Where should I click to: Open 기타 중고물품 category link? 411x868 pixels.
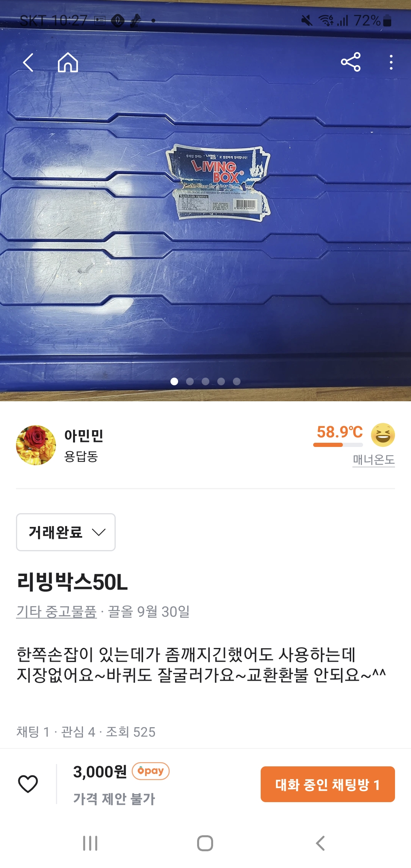[x=56, y=611]
